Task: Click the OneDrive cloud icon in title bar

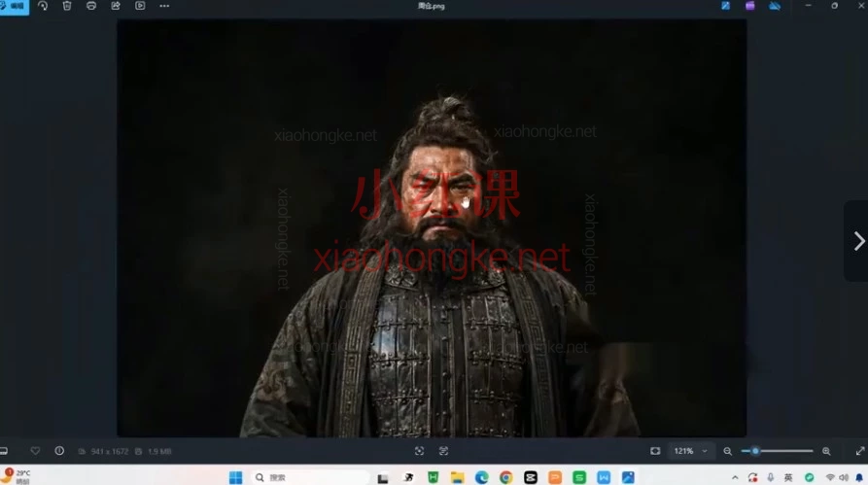Action: 775,6
